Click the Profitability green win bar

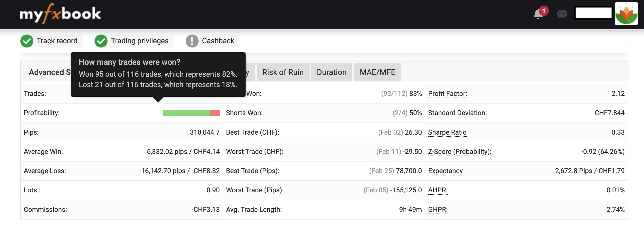pyautogui.click(x=186, y=113)
